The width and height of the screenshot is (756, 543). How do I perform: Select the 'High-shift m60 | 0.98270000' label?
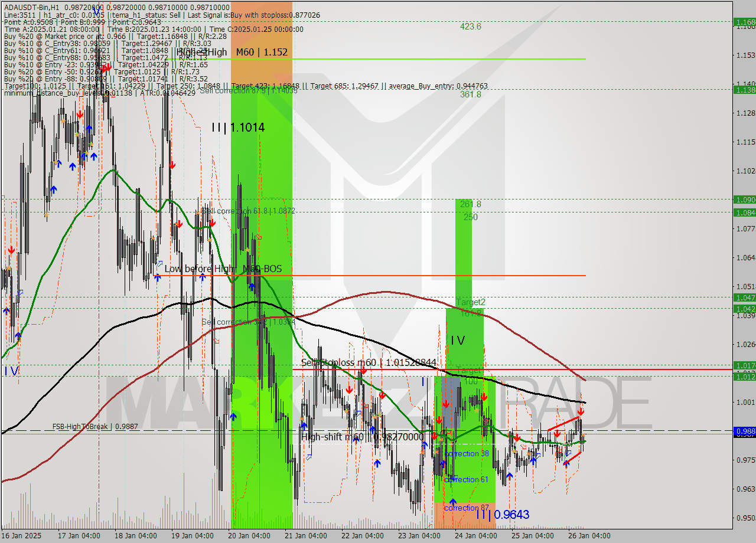(x=363, y=437)
